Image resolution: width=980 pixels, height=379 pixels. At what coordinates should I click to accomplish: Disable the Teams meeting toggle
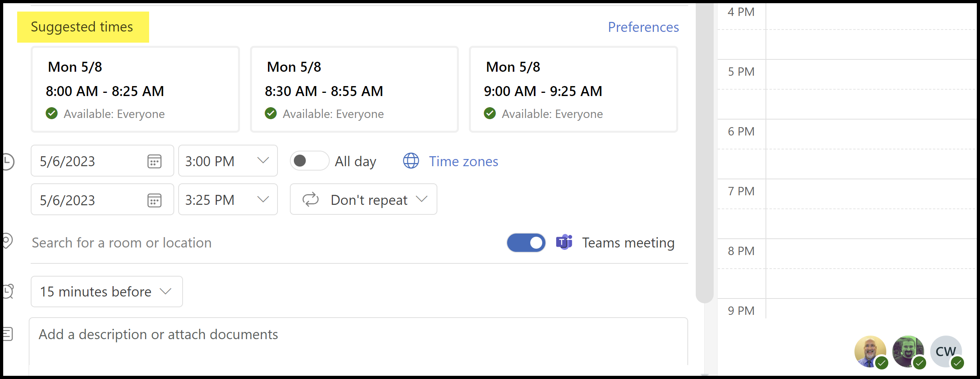tap(526, 242)
